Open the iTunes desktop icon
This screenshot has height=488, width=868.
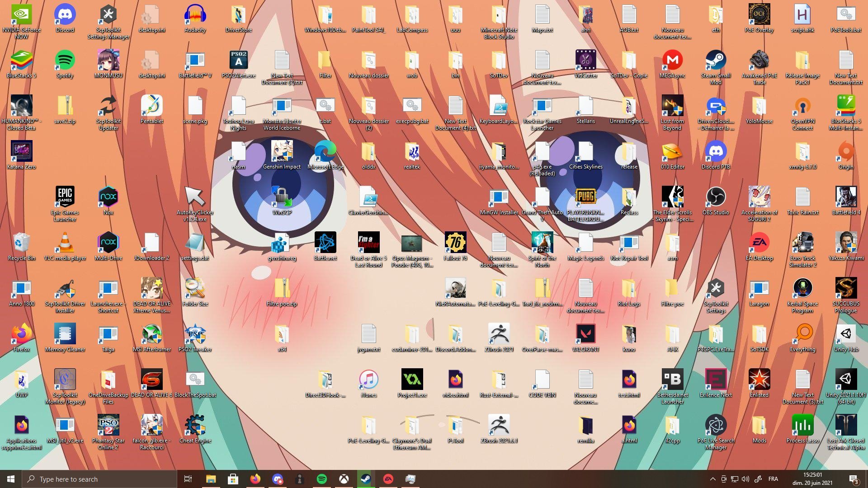point(369,384)
